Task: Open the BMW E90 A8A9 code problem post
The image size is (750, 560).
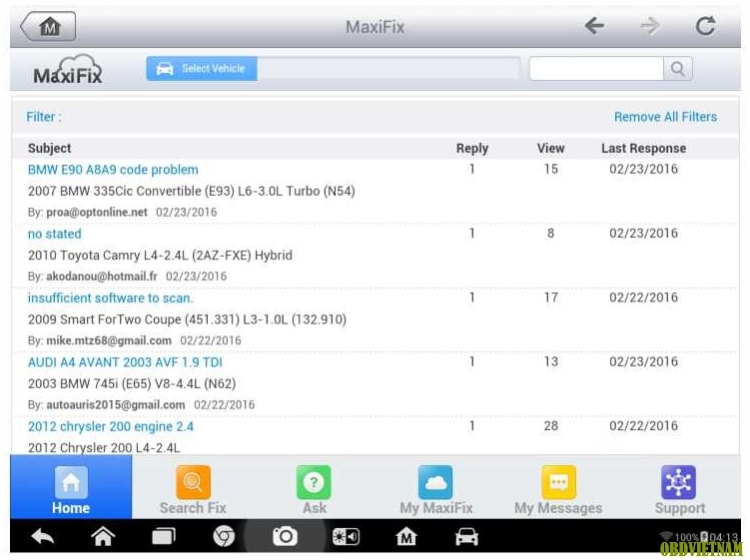Action: pos(113,170)
